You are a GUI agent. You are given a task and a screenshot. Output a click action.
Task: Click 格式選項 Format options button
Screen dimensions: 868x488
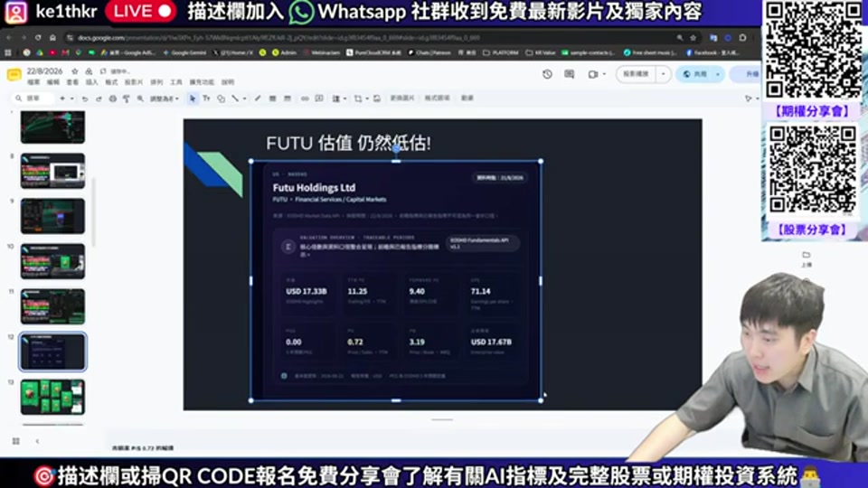[x=438, y=98]
